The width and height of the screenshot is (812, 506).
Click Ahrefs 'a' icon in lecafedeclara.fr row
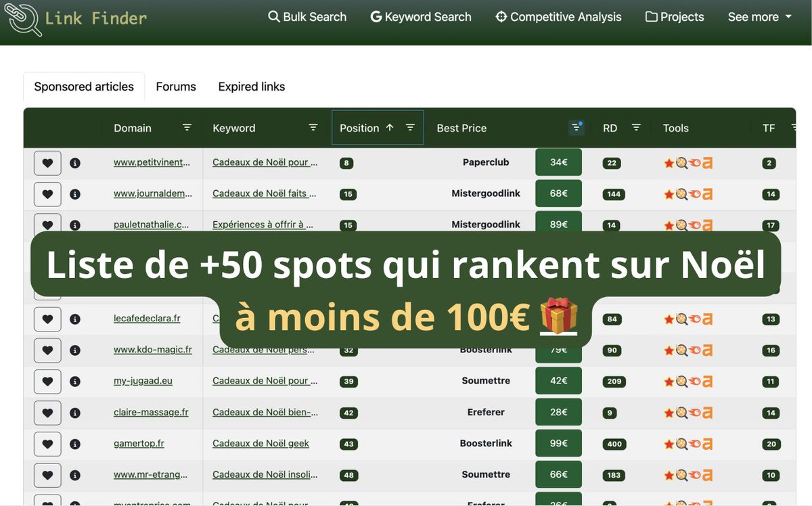pyautogui.click(x=707, y=319)
